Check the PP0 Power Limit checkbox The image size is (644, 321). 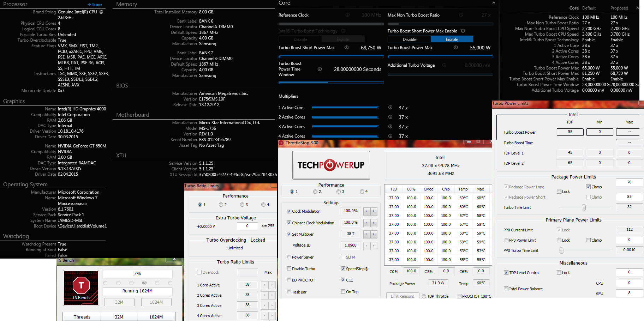point(506,240)
